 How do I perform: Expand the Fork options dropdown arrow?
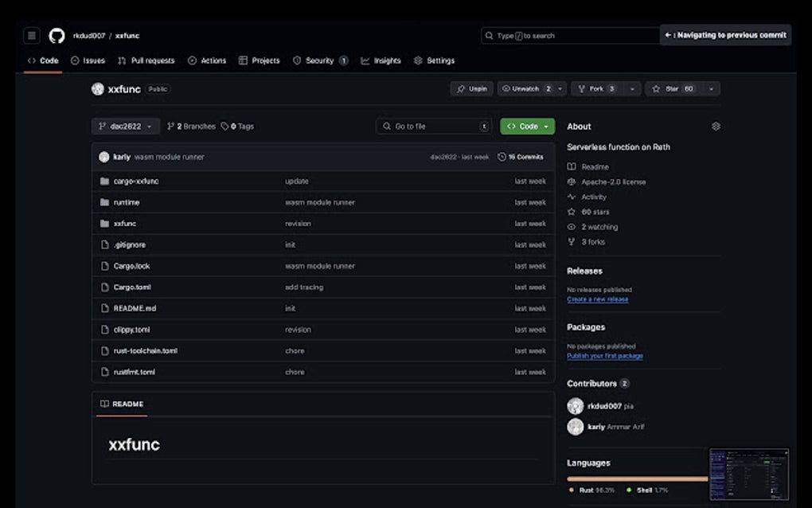click(x=631, y=88)
